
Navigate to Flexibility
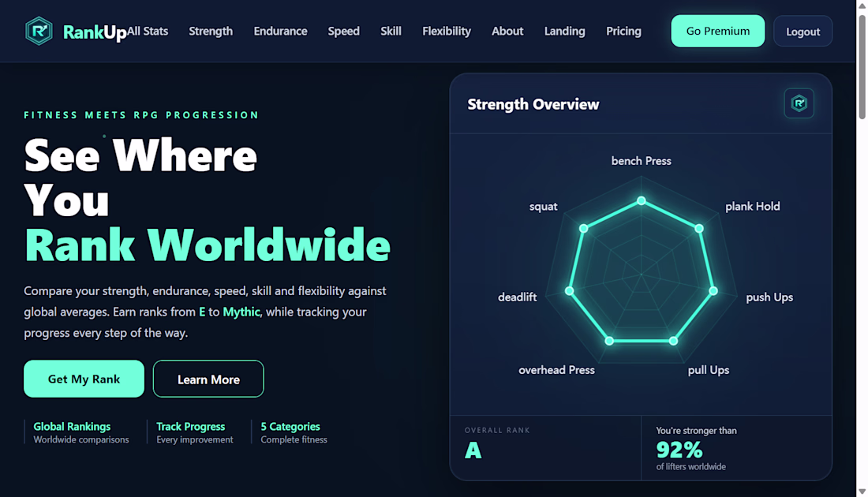point(447,31)
